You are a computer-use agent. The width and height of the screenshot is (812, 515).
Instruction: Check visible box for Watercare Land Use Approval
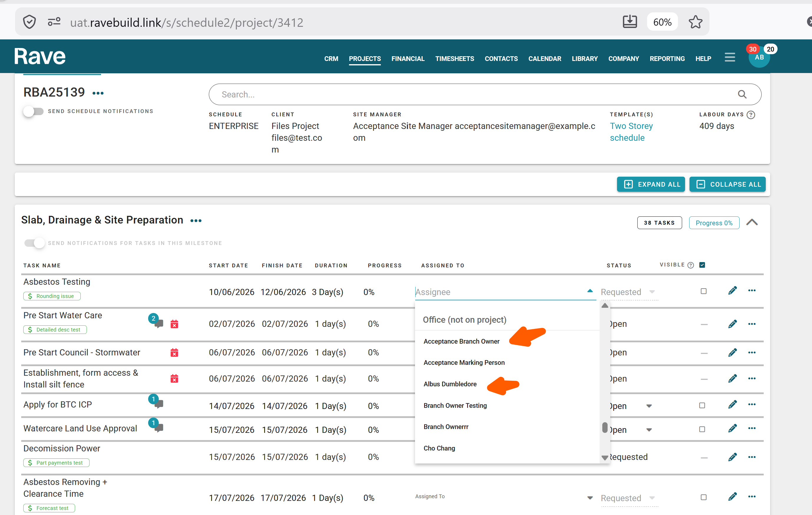(702, 429)
